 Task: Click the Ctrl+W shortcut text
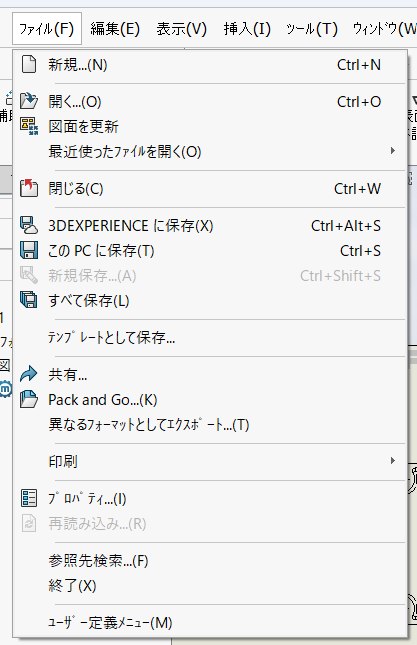click(x=357, y=189)
